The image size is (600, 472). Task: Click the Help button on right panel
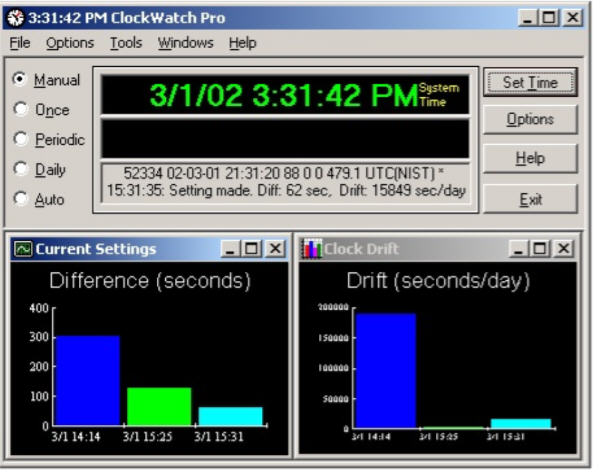point(530,158)
